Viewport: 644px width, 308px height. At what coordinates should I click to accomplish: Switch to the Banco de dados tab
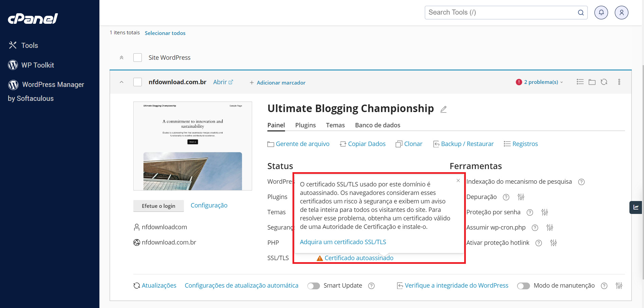click(378, 125)
